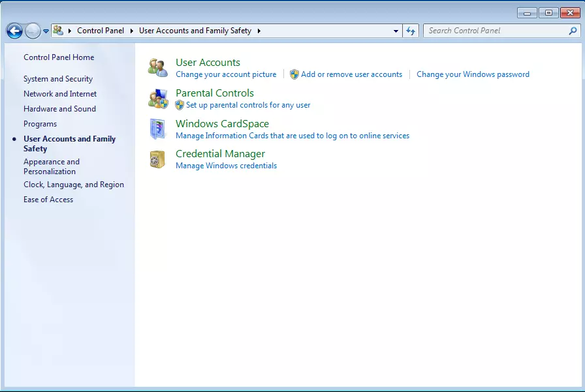The width and height of the screenshot is (585, 392).
Task: Open the User Accounts heading
Action: [x=208, y=63]
